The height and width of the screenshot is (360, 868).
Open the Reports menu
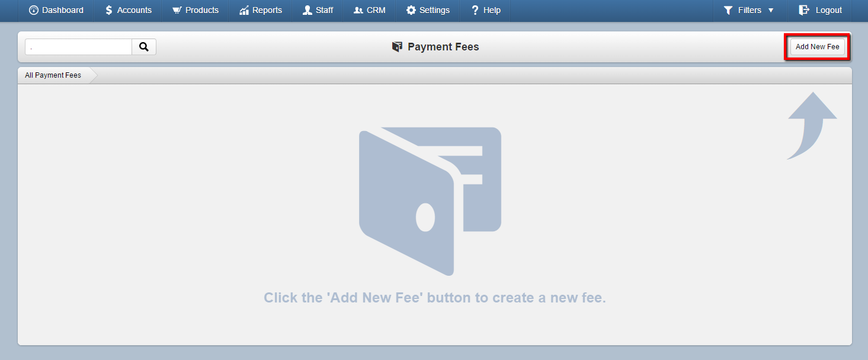260,10
